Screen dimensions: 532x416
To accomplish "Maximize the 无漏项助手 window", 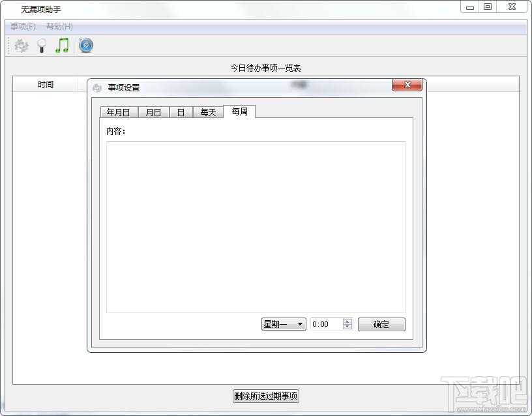I will (x=488, y=7).
